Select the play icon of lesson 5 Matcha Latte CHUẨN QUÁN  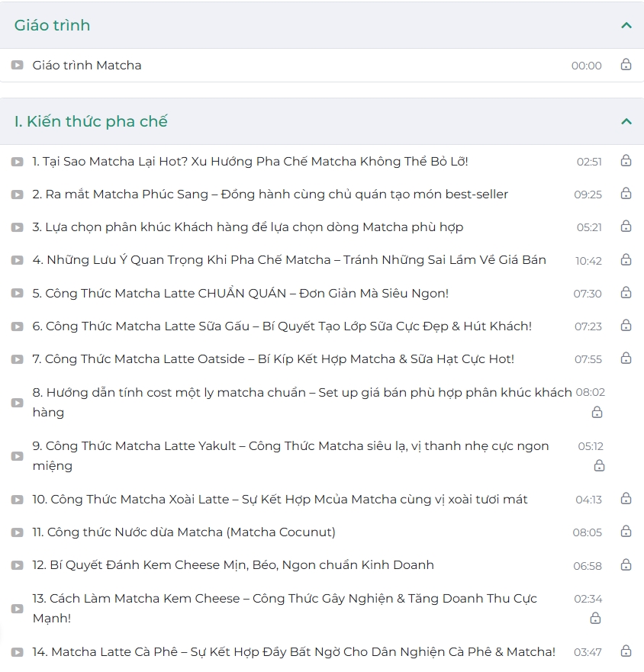pyautogui.click(x=16, y=293)
